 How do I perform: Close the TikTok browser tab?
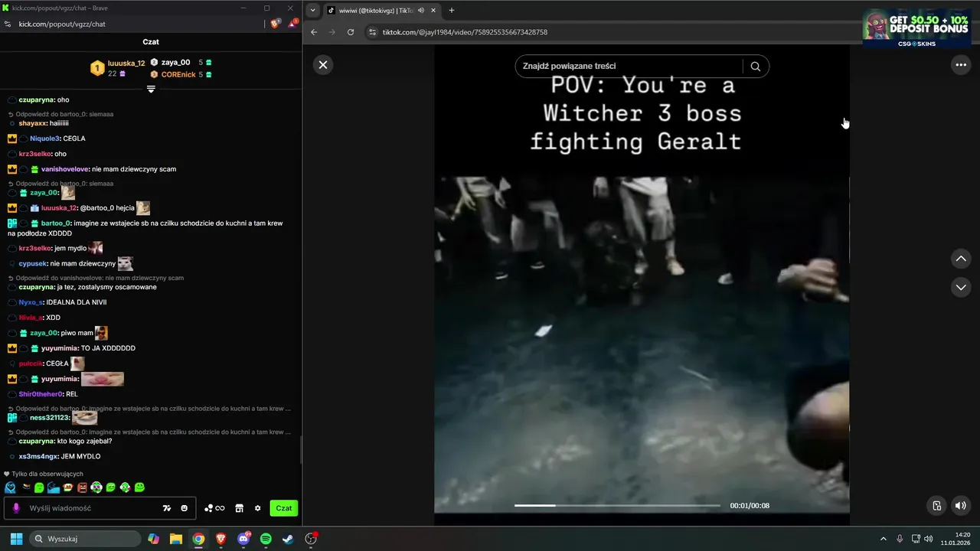[434, 11]
